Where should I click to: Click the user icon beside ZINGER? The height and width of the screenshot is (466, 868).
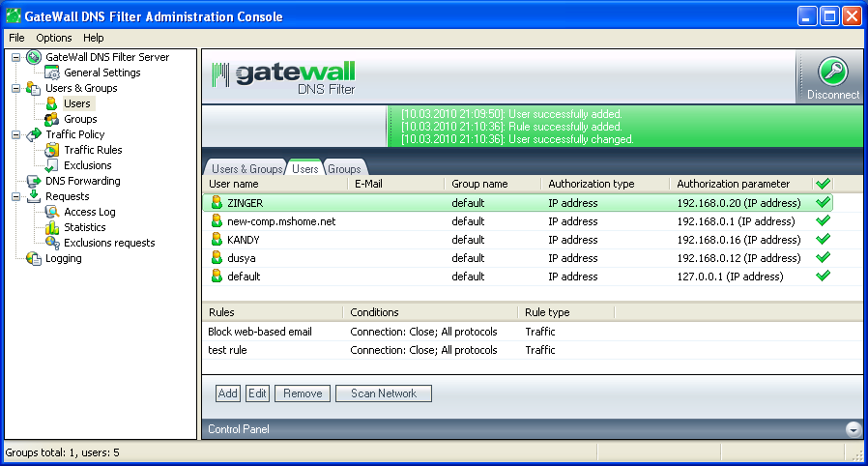click(x=217, y=203)
